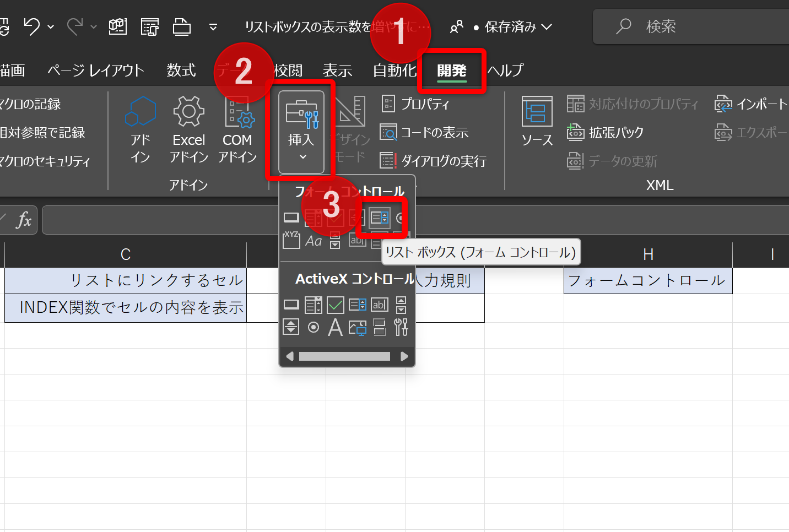Switch to the 数式 ribbon tab
Viewport: 789px width, 532px height.
(x=181, y=70)
